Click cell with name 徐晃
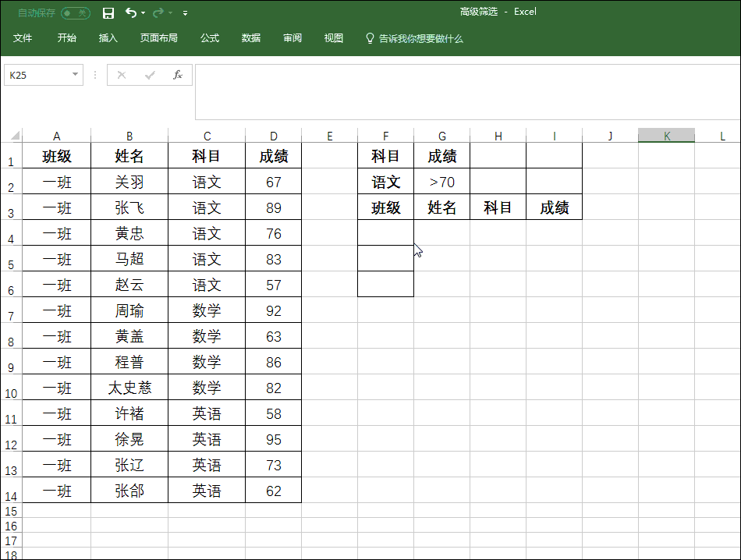The image size is (741, 560). coord(129,439)
